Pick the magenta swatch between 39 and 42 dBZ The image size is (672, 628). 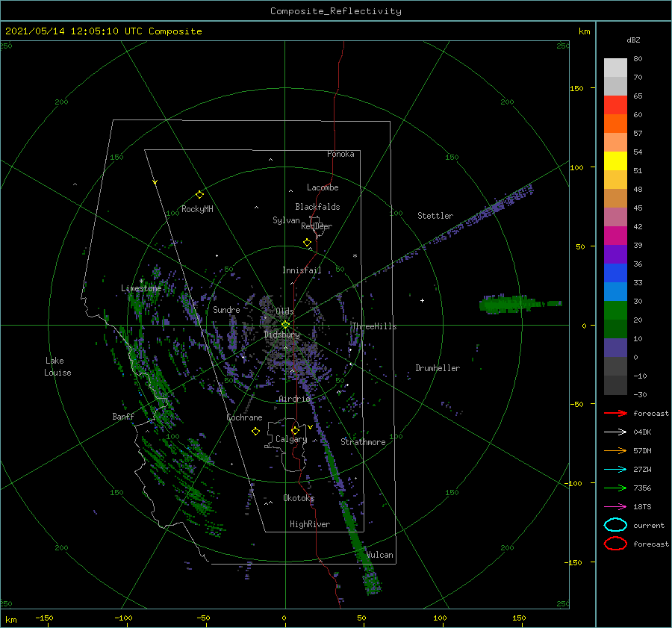coord(615,236)
